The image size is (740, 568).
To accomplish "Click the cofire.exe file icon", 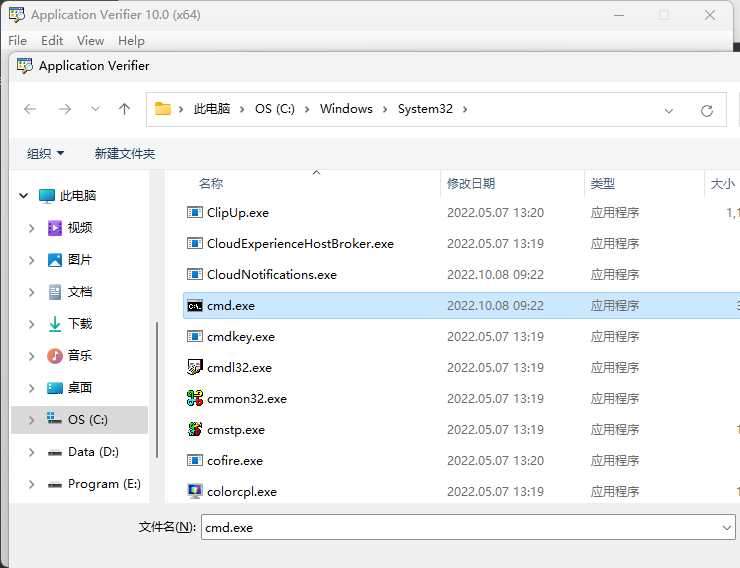I will tap(194, 460).
